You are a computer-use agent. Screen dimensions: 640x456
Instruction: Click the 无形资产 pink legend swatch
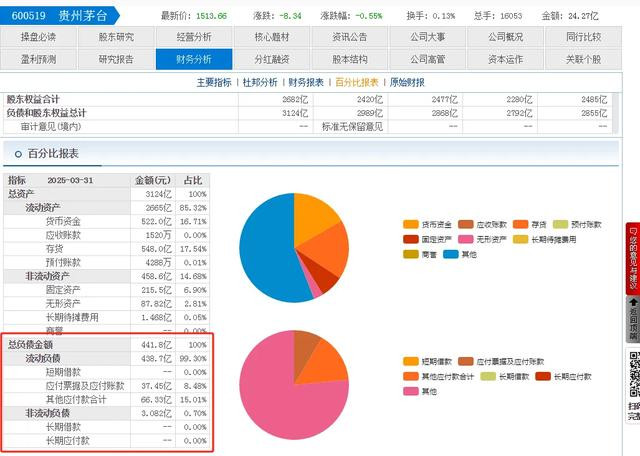(x=466, y=239)
